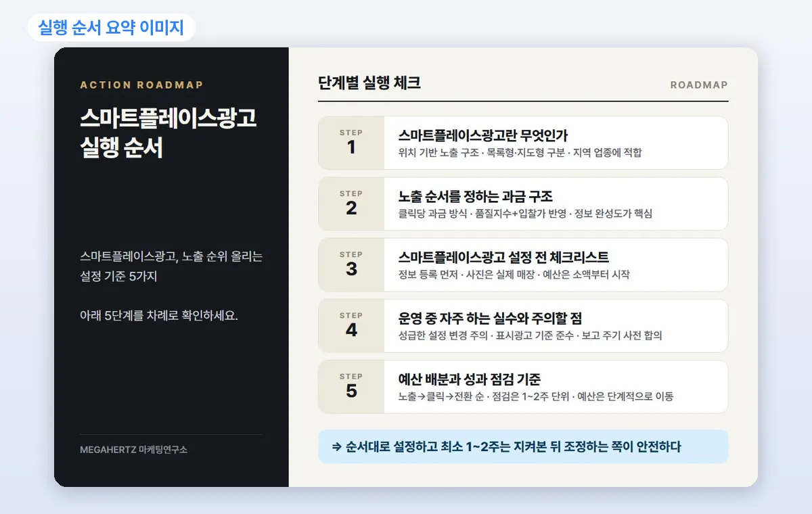
Task: Click the description '성급한 설정 변경 주의 · 표시광고 기준 준수'
Action: (x=487, y=335)
